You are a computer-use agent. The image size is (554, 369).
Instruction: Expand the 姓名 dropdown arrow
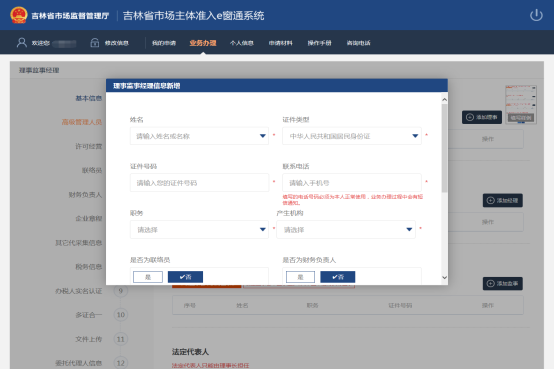(263, 136)
